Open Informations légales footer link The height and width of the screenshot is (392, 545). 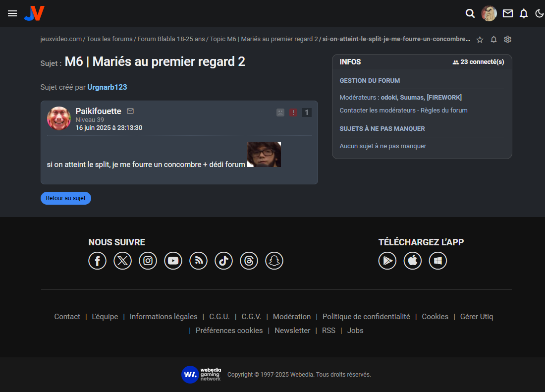(x=163, y=317)
